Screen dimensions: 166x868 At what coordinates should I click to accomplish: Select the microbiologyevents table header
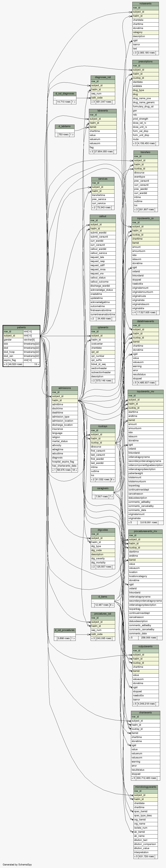(x=145, y=787)
